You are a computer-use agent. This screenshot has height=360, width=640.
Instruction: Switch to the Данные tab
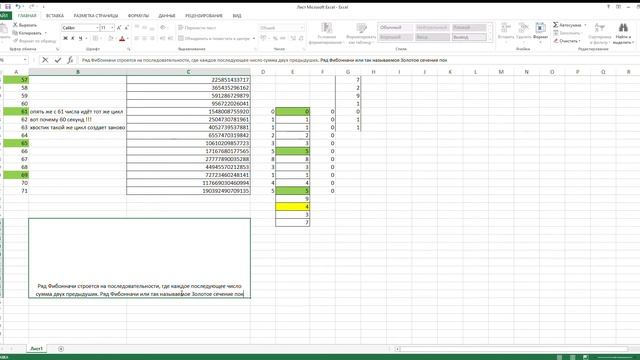tap(167, 16)
